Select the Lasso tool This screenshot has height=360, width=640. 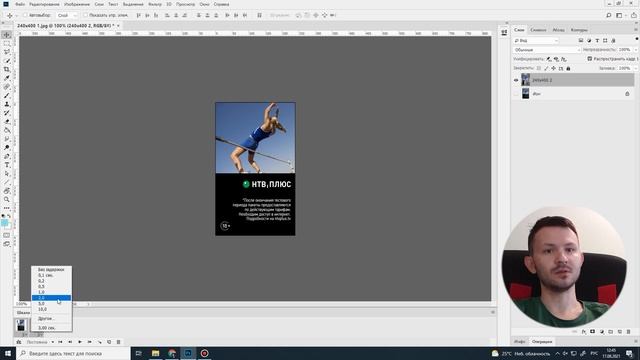(7, 52)
